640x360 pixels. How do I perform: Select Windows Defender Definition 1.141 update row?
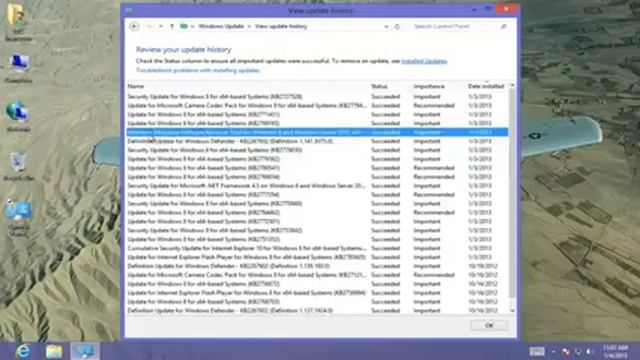(317, 141)
